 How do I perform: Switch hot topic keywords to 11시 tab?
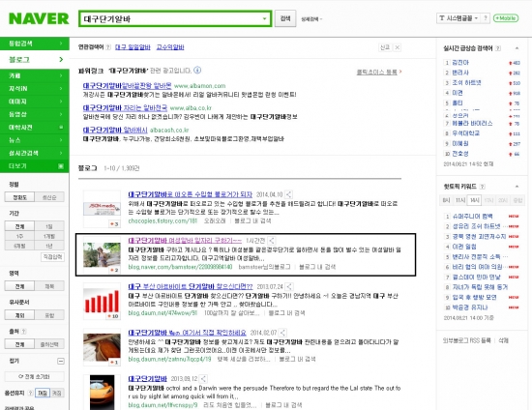click(x=460, y=200)
